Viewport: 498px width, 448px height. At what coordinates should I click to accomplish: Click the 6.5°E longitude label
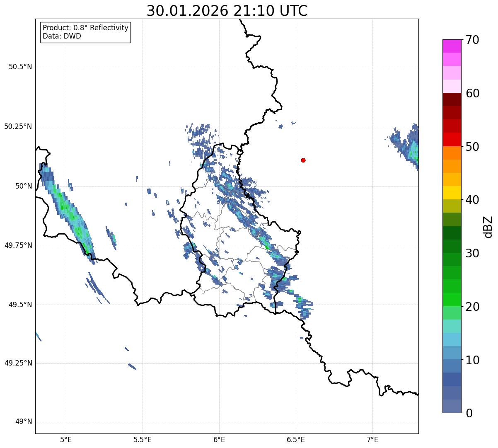(296, 439)
